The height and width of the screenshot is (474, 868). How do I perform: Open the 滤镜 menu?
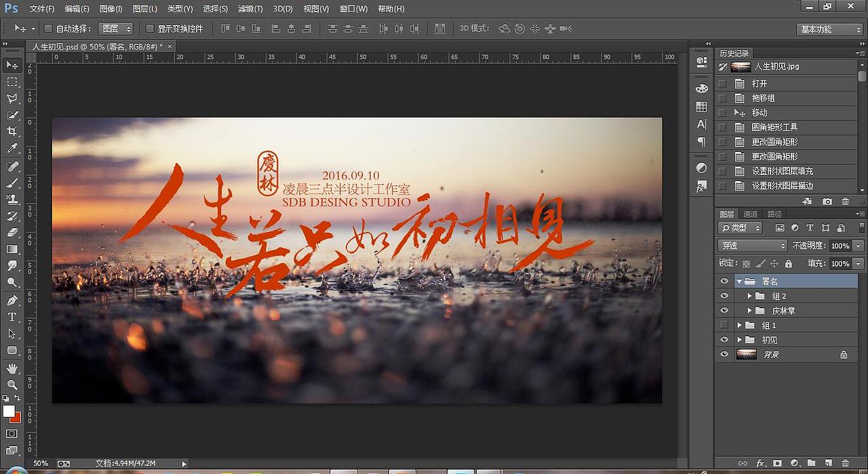point(249,8)
